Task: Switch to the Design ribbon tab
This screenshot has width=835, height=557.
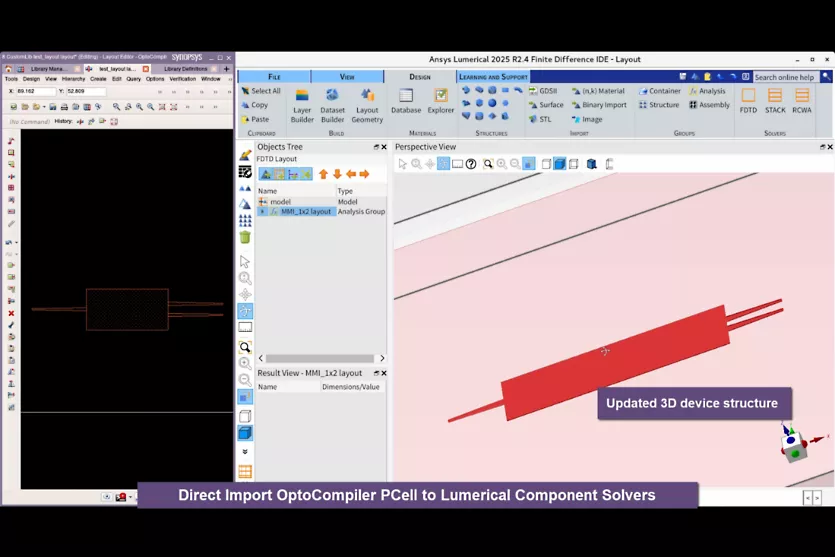Action: tap(420, 76)
